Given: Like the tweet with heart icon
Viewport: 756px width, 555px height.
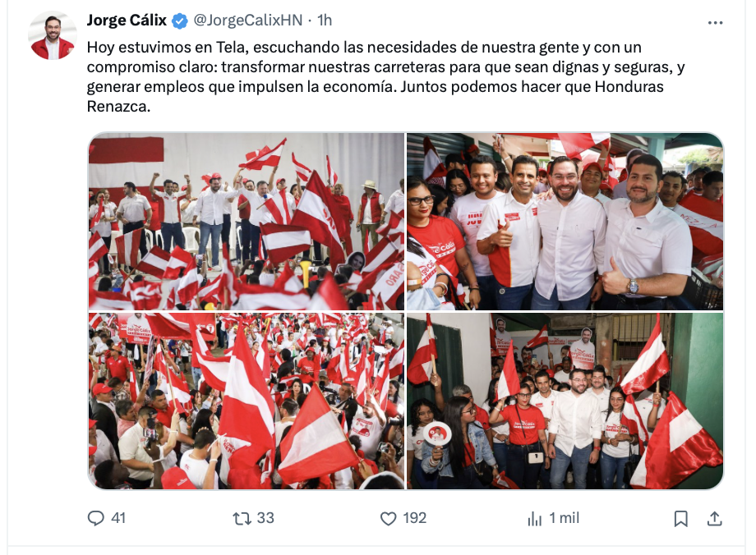Looking at the screenshot, I should coord(388,518).
